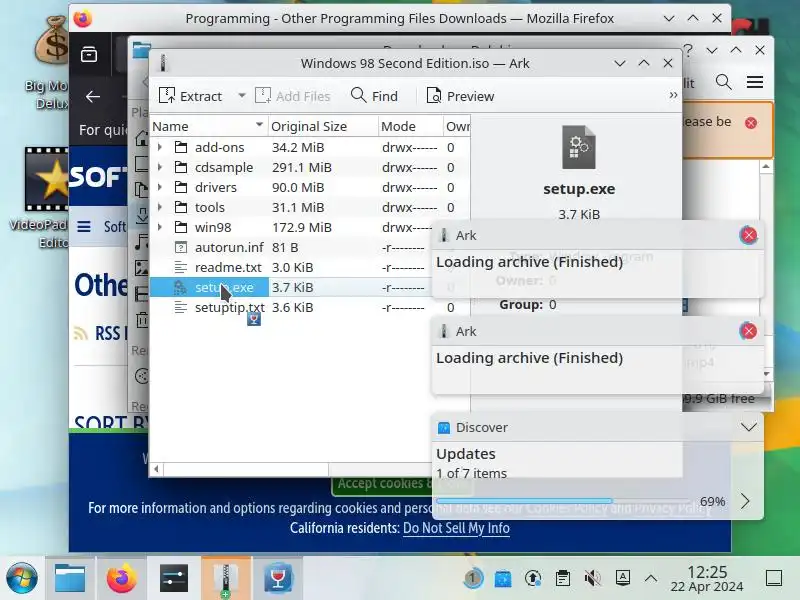The width and height of the screenshot is (800, 600).
Task: Click the show desktop button
Action: tap(774, 579)
